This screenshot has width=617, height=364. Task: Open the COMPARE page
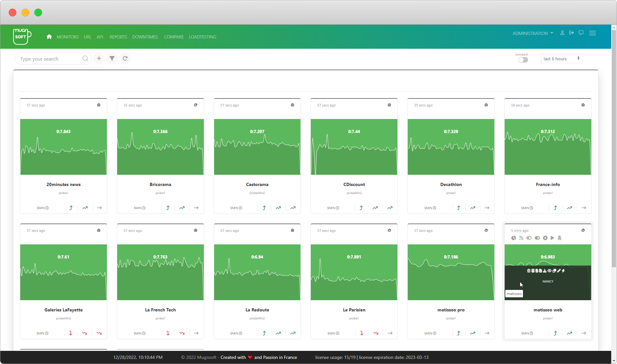[x=174, y=37]
